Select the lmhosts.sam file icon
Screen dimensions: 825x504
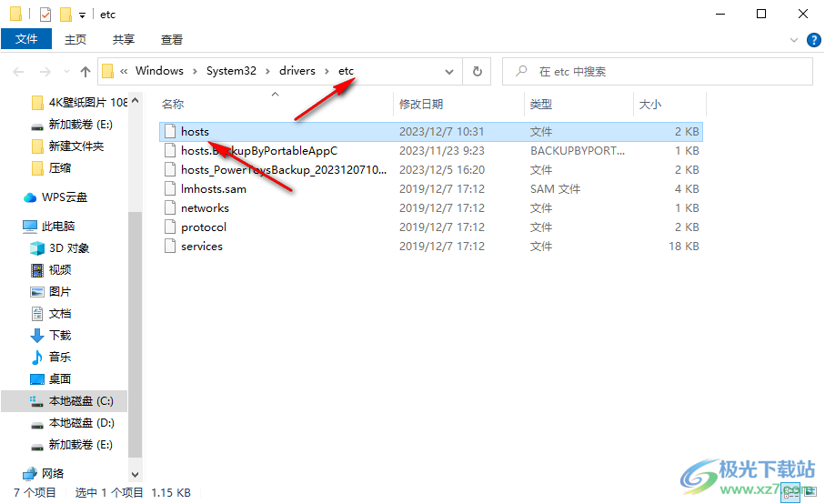[x=169, y=189]
